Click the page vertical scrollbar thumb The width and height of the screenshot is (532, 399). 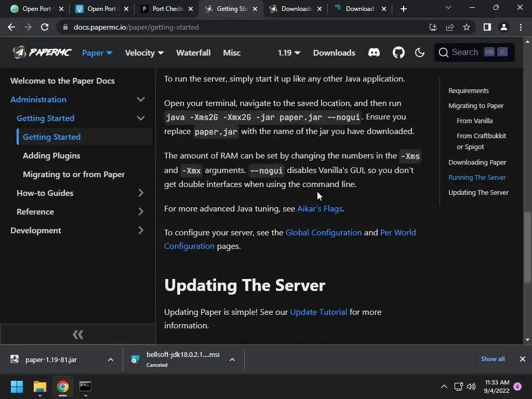coord(527,247)
